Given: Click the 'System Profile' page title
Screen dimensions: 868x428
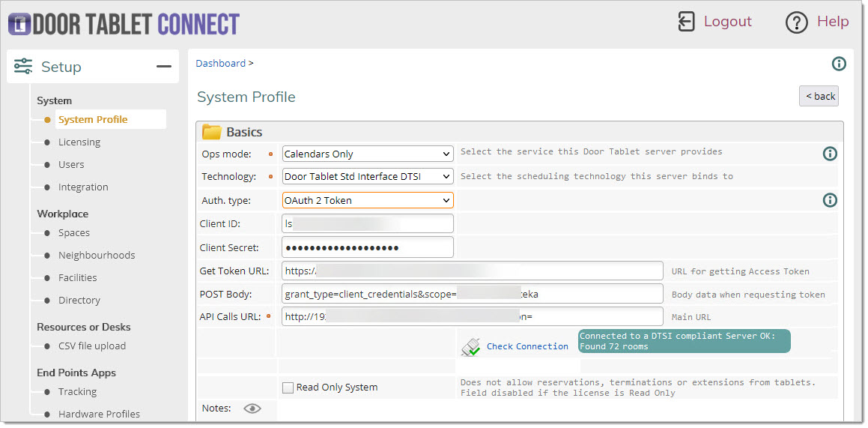Looking at the screenshot, I should (246, 97).
